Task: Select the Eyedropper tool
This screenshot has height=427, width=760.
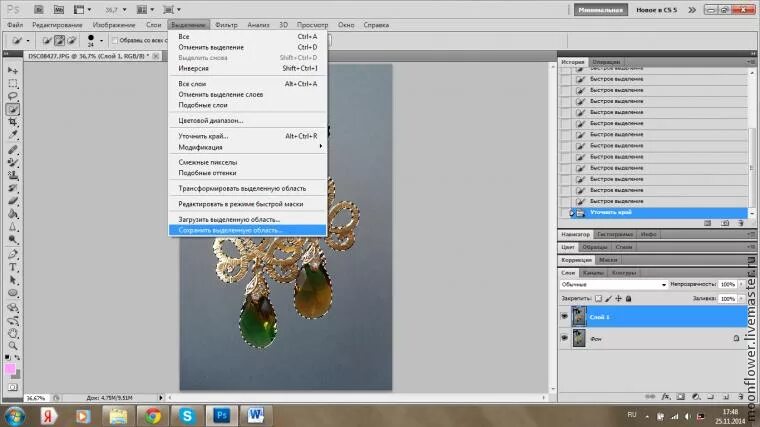Action: pyautogui.click(x=13, y=135)
